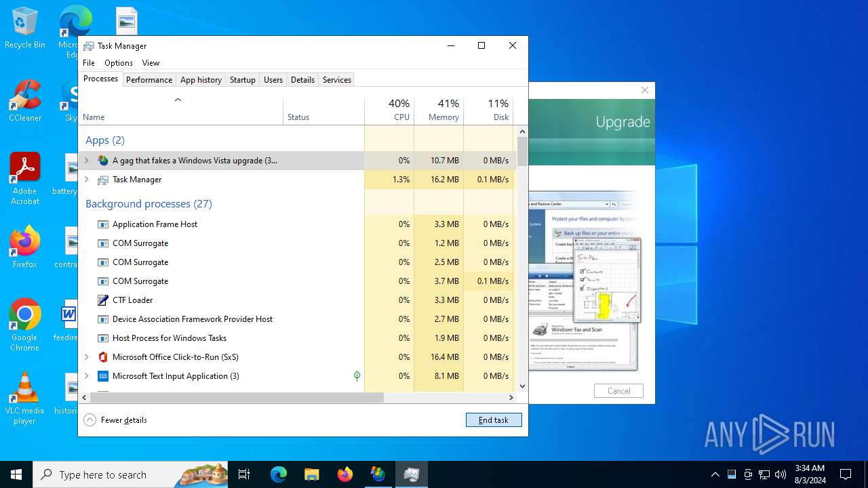The image size is (868, 488).
Task: Open the File menu
Action: tap(89, 63)
